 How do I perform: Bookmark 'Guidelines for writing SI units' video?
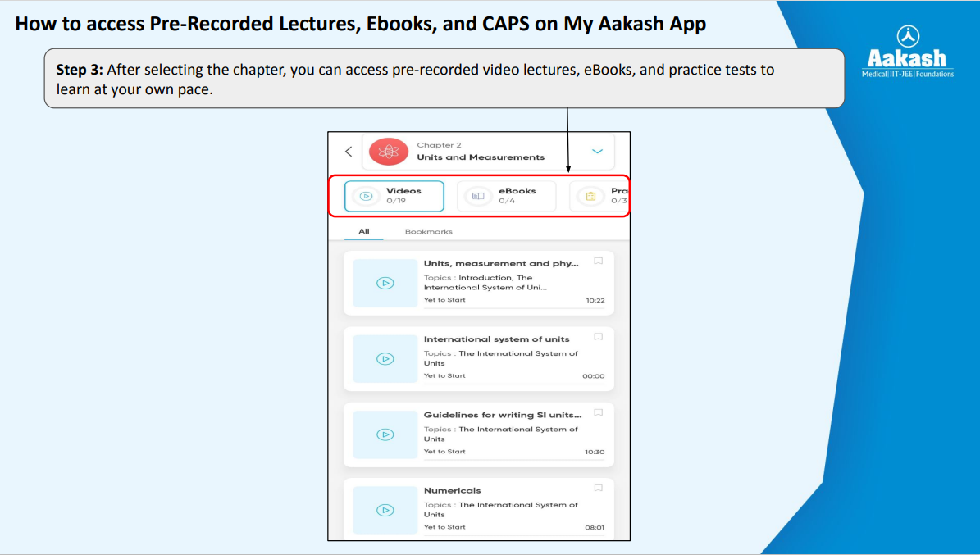point(598,412)
